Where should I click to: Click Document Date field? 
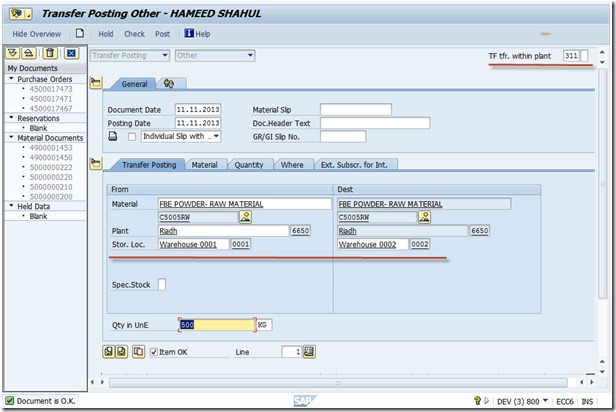(198, 110)
